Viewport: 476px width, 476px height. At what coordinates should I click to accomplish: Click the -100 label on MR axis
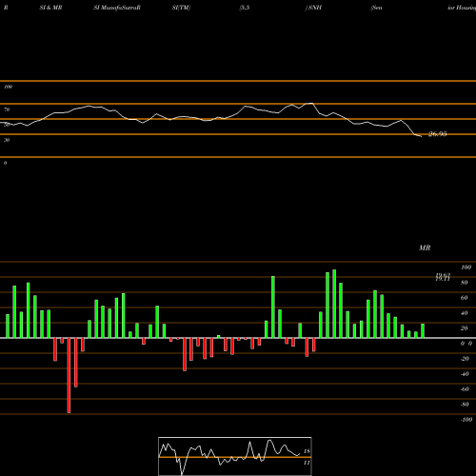[466, 420]
